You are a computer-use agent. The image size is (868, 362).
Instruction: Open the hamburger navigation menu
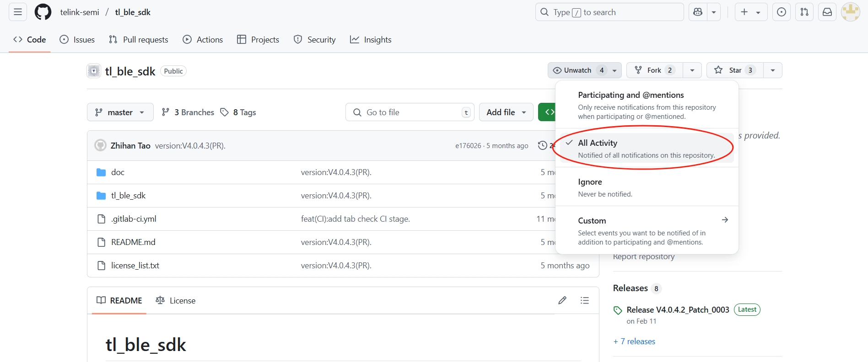(x=18, y=12)
